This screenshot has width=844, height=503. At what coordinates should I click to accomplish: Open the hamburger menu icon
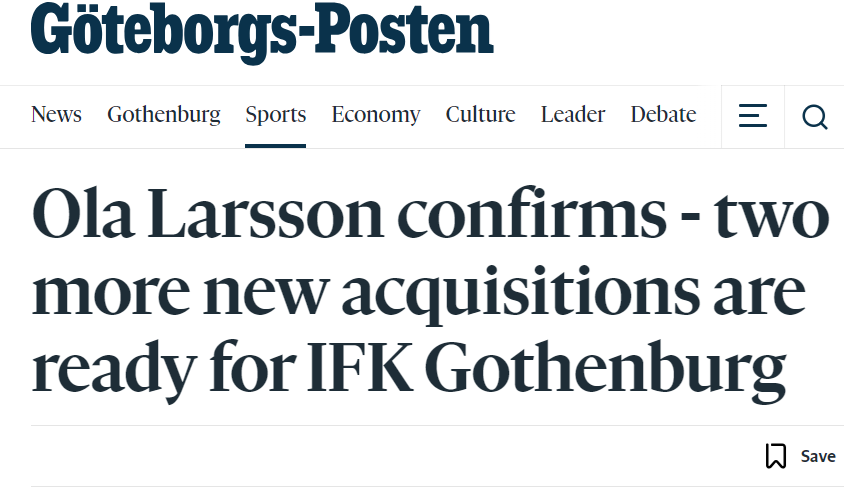coord(752,116)
